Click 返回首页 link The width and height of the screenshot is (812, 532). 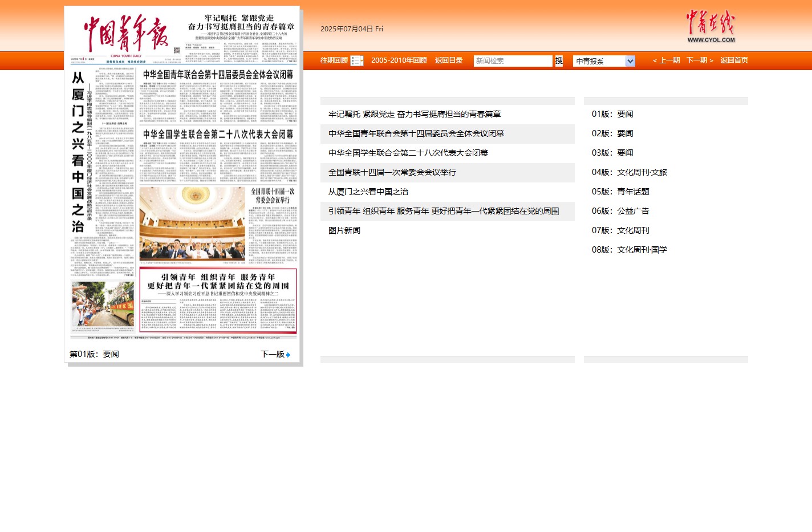(734, 60)
